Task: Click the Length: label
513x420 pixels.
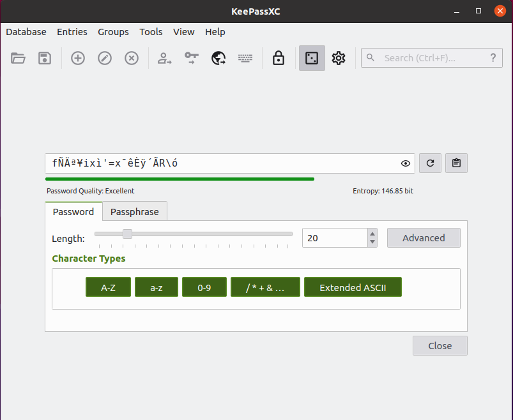Action: 68,239
